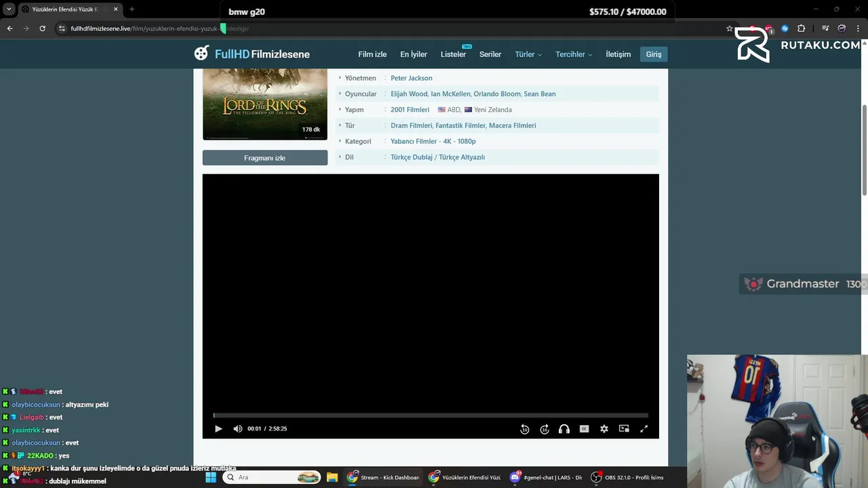Image resolution: width=868 pixels, height=488 pixels.
Task: Open the tab search dropdown arrow
Action: [x=9, y=9]
